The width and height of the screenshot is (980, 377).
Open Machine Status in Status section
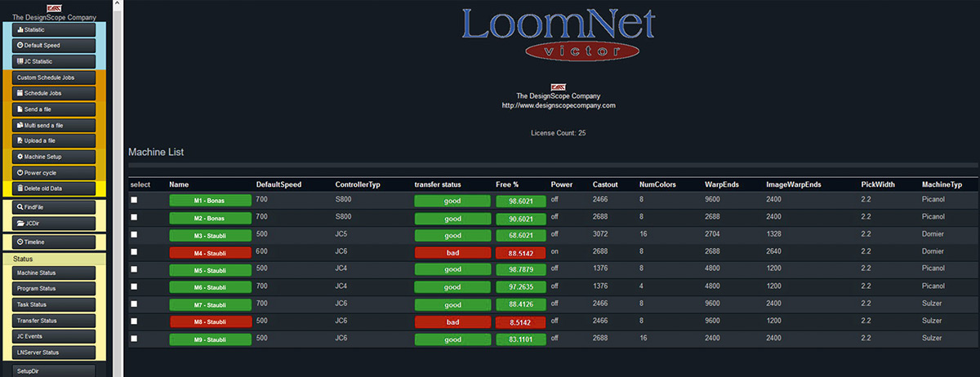54,273
